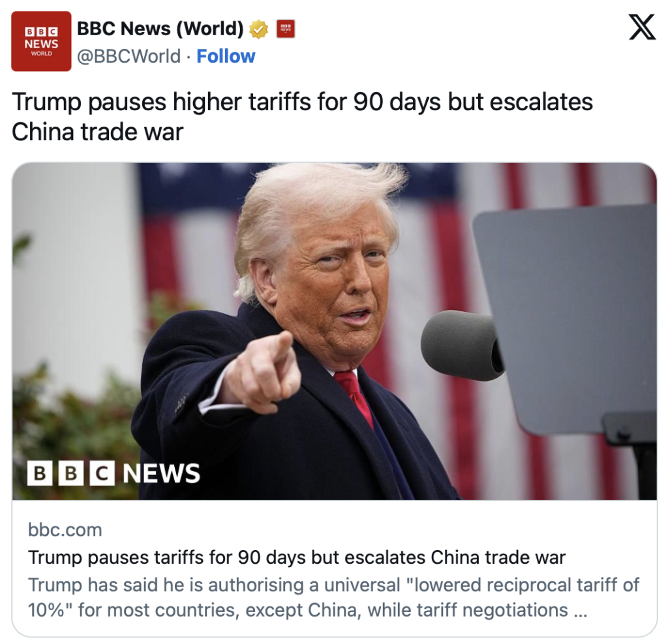The image size is (668, 644).
Task: Follow the BBCWorld account
Action: click(x=226, y=56)
